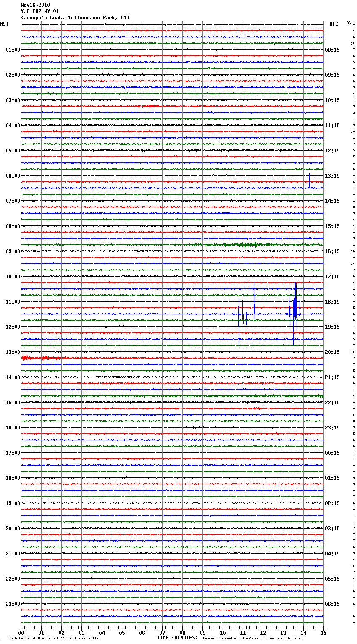This screenshot has height=644, width=357.
Task: Select the station code YJC EHZ WY 01
Action: click(x=40, y=11)
